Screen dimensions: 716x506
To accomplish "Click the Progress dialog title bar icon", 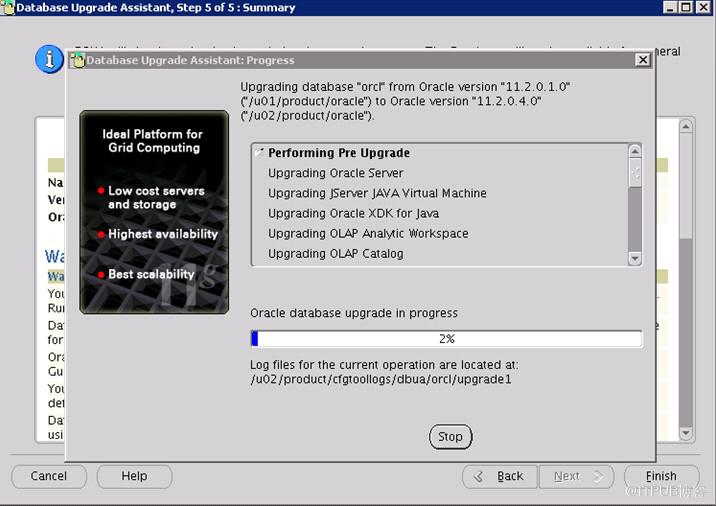I will click(x=78, y=60).
